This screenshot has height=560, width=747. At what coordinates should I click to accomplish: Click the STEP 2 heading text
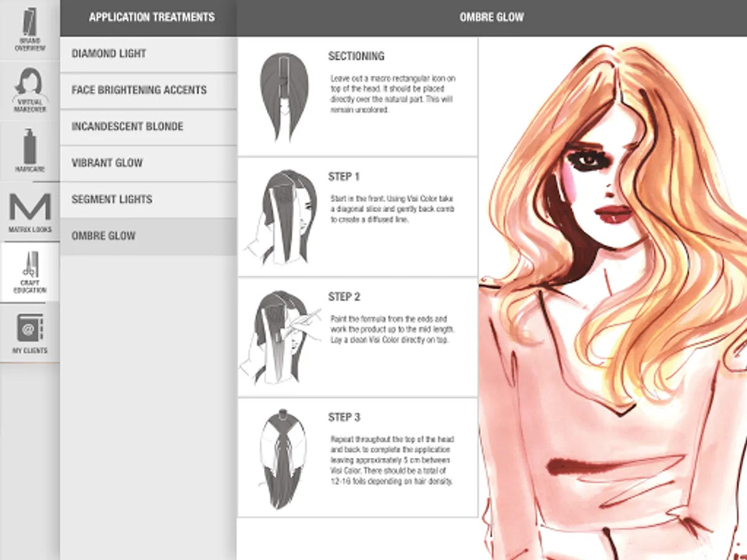(x=344, y=297)
